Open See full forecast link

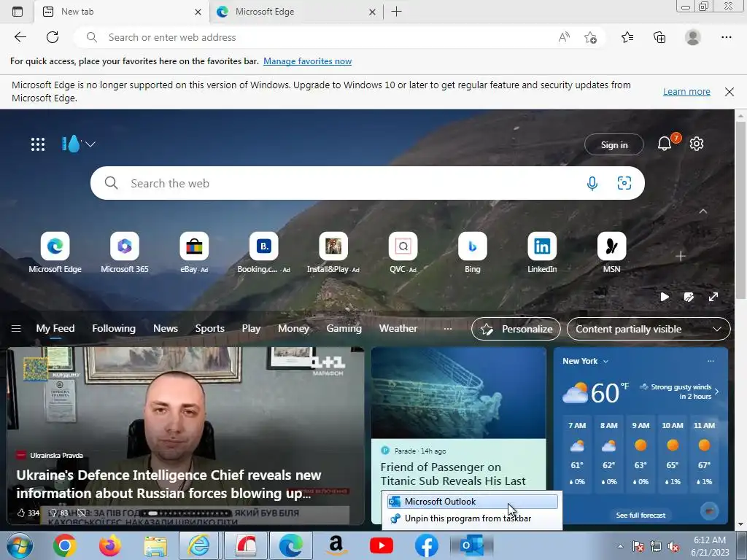(640, 516)
